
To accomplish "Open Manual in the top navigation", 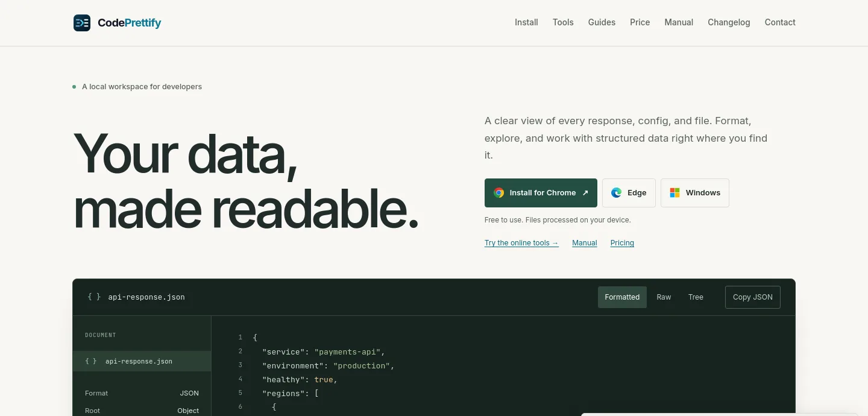I will coord(679,22).
